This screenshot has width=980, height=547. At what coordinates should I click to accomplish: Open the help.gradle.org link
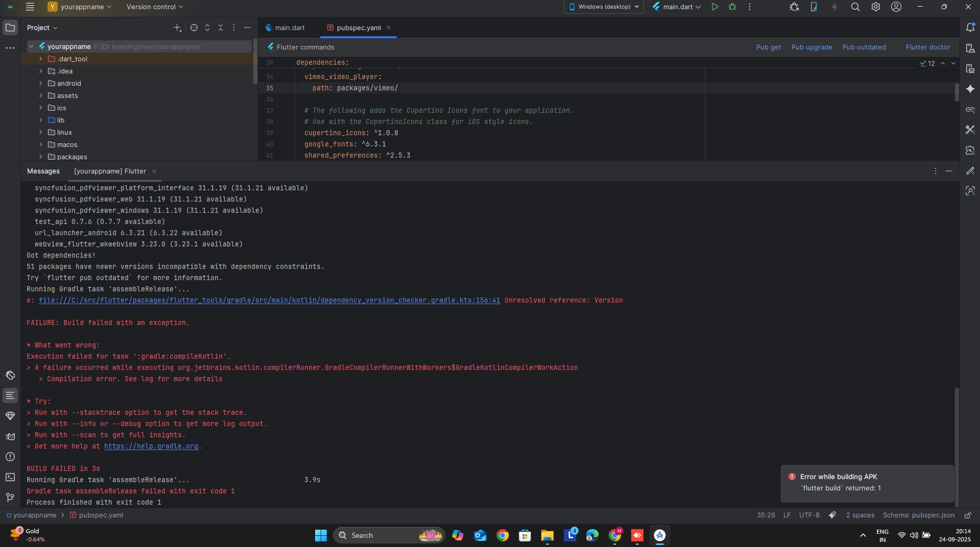pos(151,446)
